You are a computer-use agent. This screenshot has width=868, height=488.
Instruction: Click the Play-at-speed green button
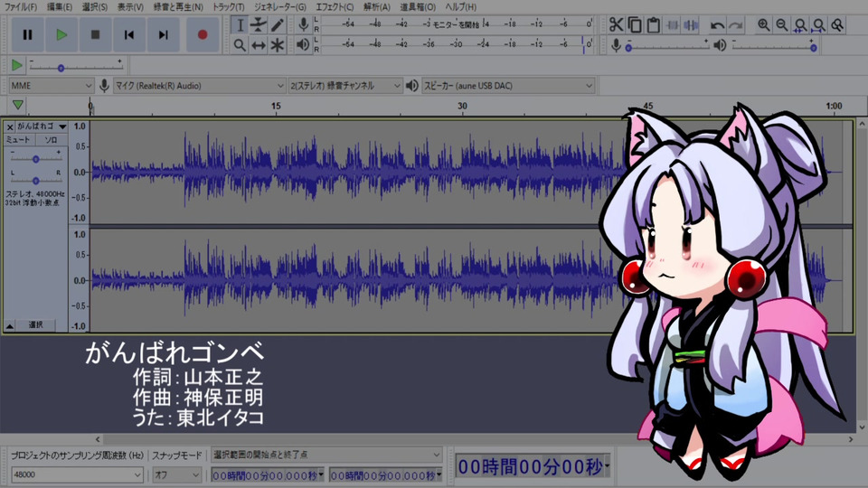click(16, 65)
